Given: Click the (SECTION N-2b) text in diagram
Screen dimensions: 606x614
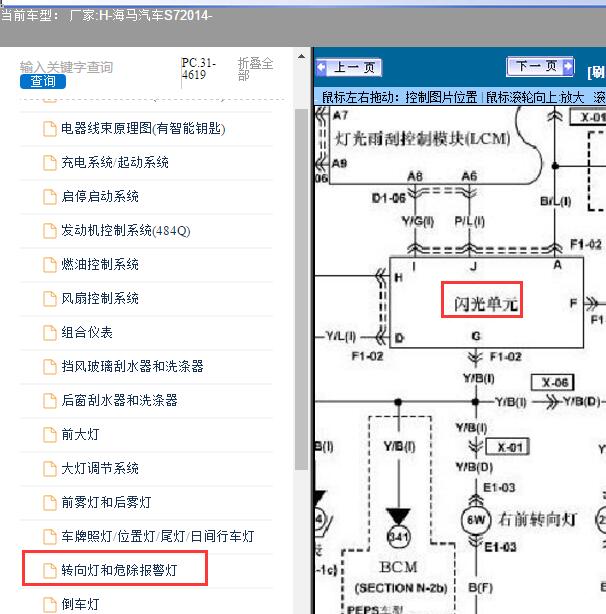Looking at the screenshot, I should tap(401, 588).
